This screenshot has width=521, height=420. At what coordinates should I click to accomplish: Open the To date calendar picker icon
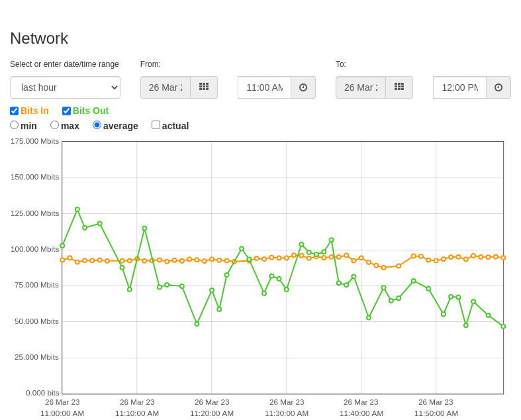click(x=399, y=87)
